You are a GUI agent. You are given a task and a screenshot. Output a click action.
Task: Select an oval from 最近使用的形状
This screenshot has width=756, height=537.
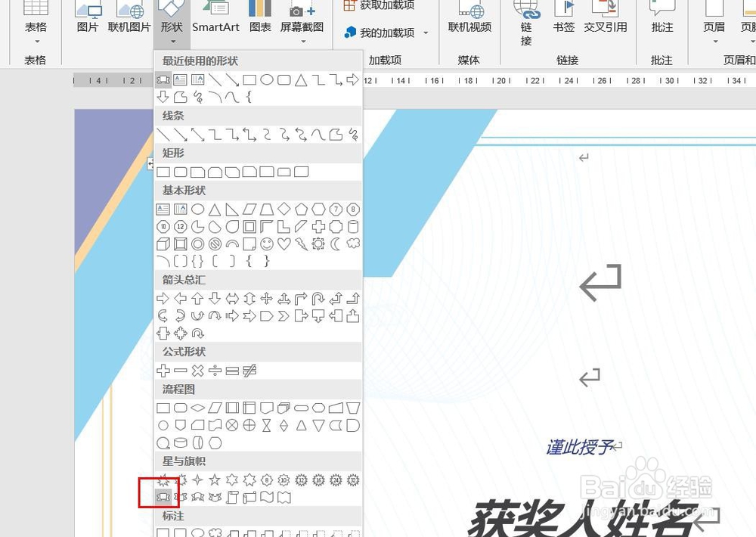[x=265, y=79]
